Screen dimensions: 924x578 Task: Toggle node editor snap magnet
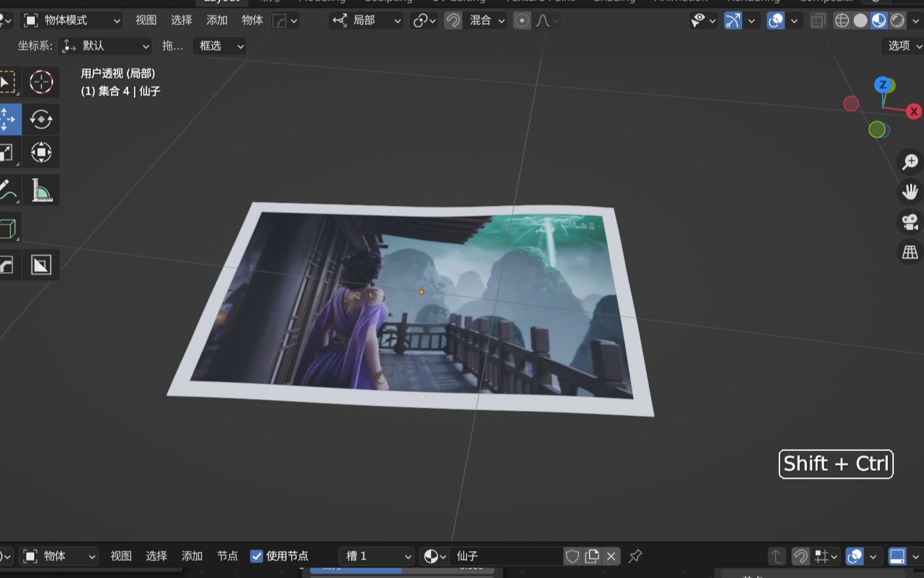point(800,556)
